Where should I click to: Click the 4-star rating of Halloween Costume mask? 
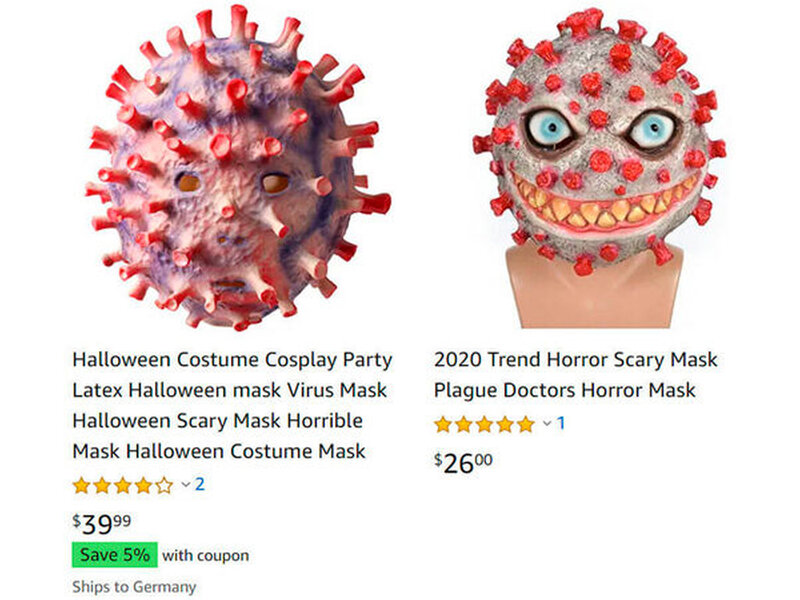123,485
